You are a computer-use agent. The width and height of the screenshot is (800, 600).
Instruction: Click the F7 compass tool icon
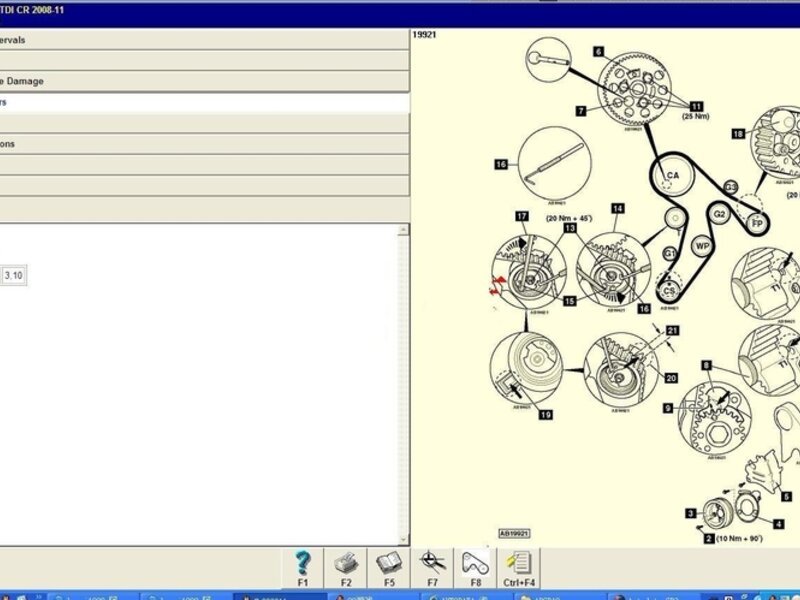pos(432,564)
